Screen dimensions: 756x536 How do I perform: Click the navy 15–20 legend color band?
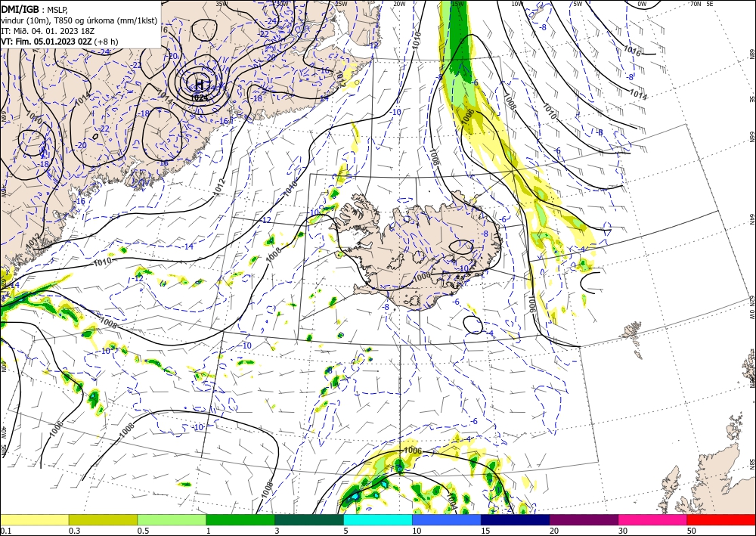tap(516, 519)
